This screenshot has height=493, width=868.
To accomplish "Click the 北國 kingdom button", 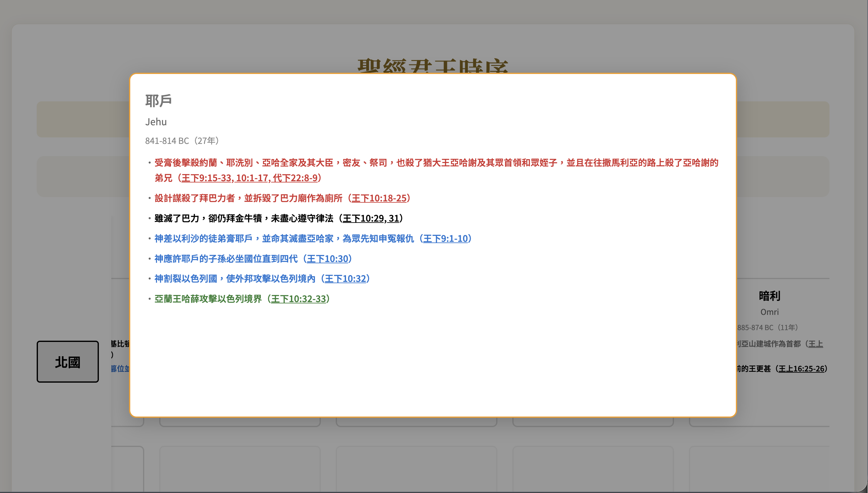I will (x=68, y=362).
